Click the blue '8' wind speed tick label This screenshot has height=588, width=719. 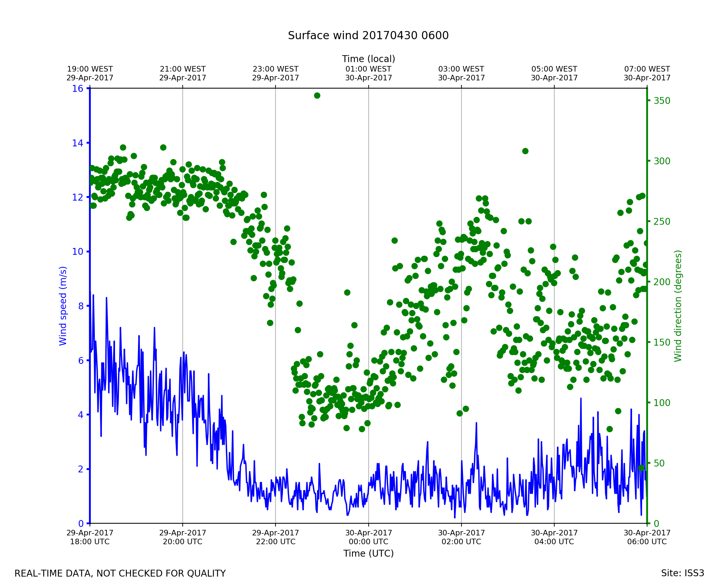point(81,306)
